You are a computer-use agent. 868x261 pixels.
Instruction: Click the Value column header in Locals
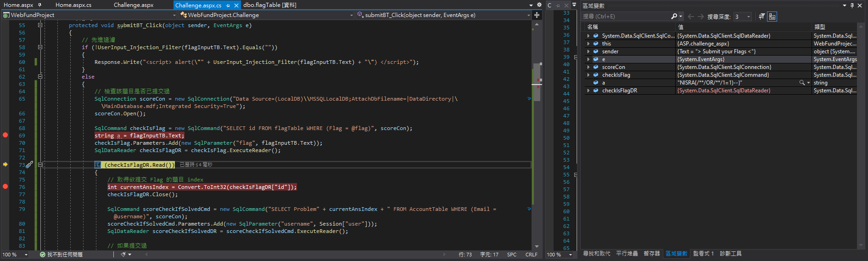click(744, 27)
